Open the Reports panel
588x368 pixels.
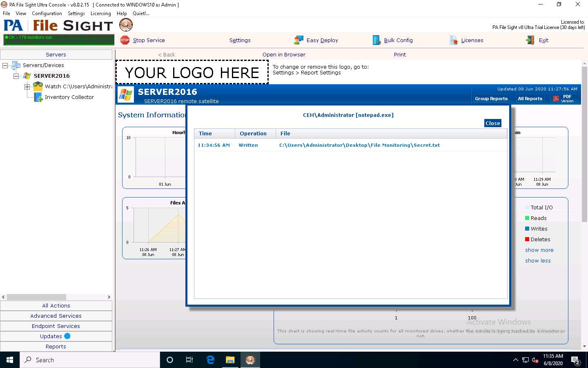click(x=56, y=346)
